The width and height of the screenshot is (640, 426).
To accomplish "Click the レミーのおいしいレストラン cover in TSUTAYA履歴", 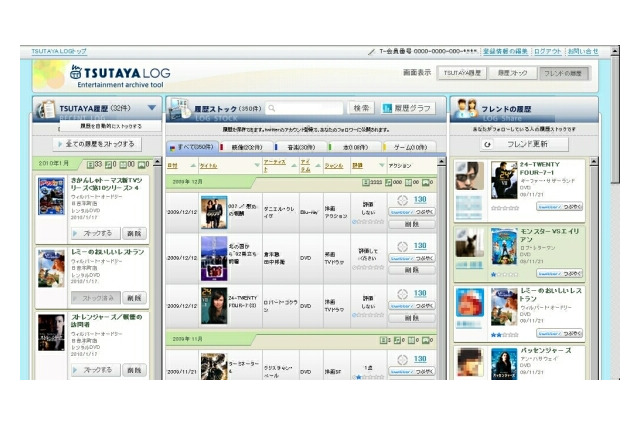I will (x=51, y=268).
